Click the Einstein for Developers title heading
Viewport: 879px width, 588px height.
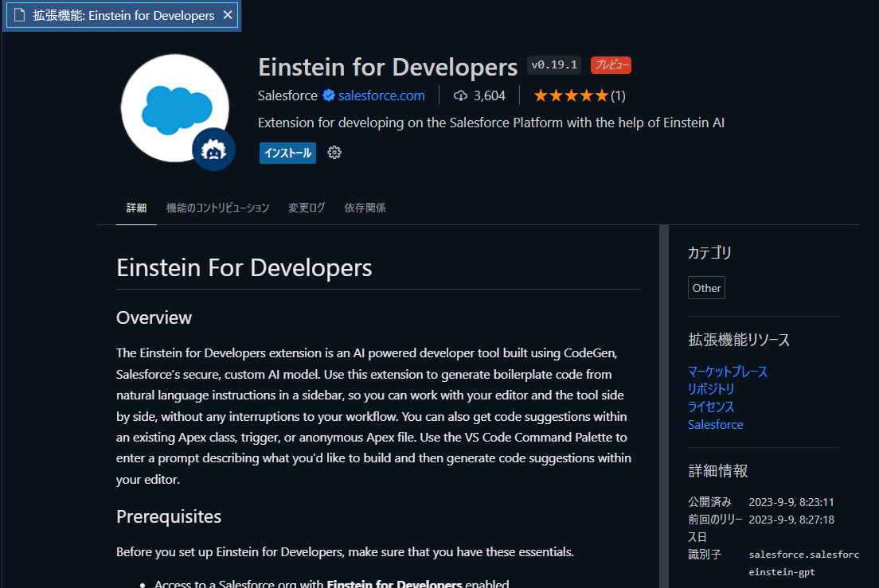(388, 67)
